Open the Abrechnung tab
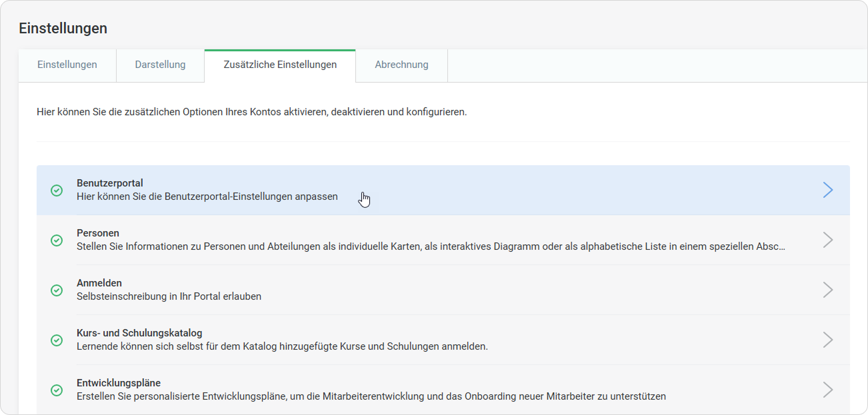The image size is (868, 415). click(x=401, y=65)
